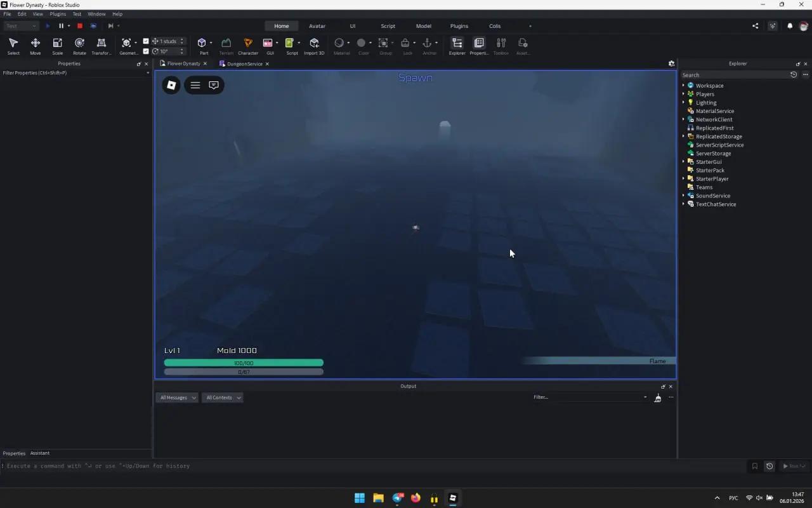Open the Geometry tool
Viewport: 812px width, 508px height.
126,46
